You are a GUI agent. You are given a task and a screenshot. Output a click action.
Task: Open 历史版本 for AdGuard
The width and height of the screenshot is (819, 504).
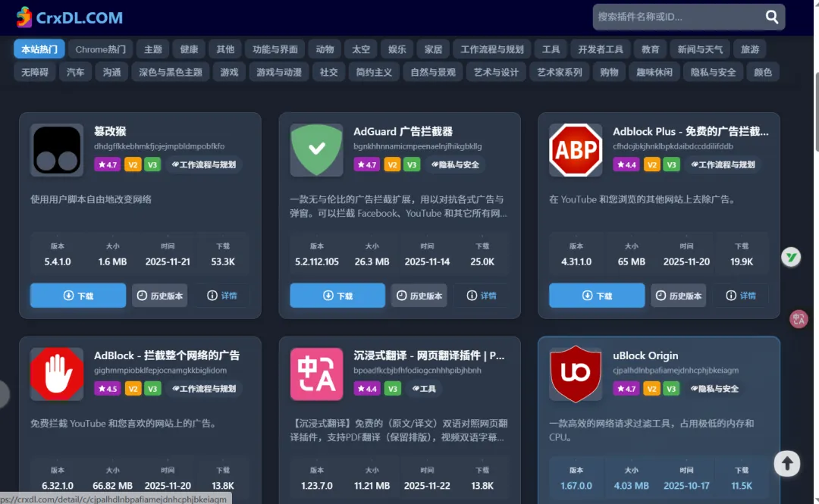[x=419, y=296]
